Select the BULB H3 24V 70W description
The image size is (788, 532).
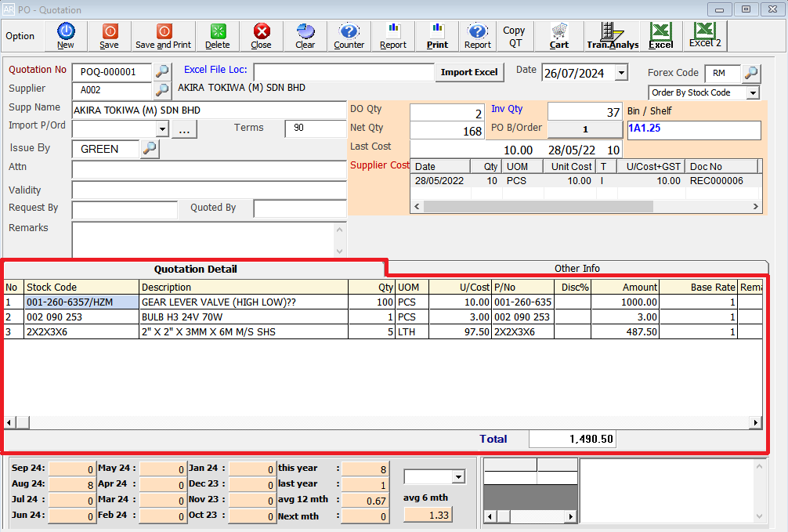(x=244, y=317)
